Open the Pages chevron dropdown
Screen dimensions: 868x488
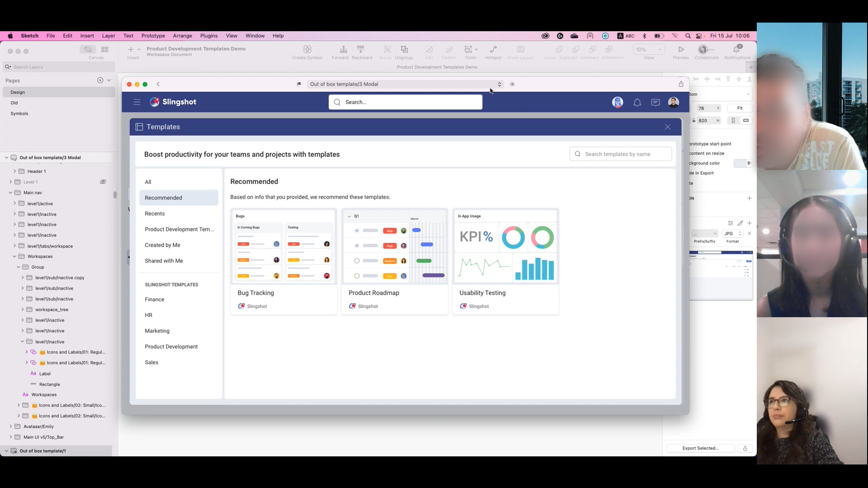click(x=109, y=80)
